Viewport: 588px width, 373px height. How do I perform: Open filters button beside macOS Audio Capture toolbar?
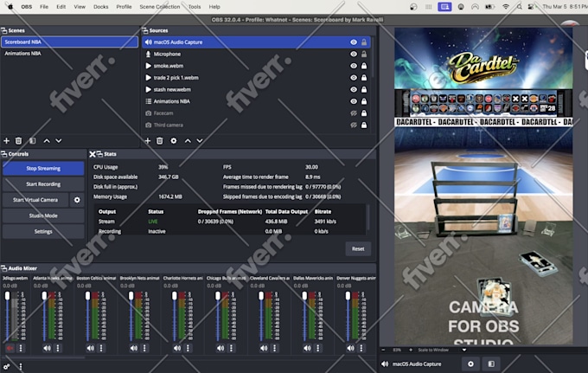point(491,364)
